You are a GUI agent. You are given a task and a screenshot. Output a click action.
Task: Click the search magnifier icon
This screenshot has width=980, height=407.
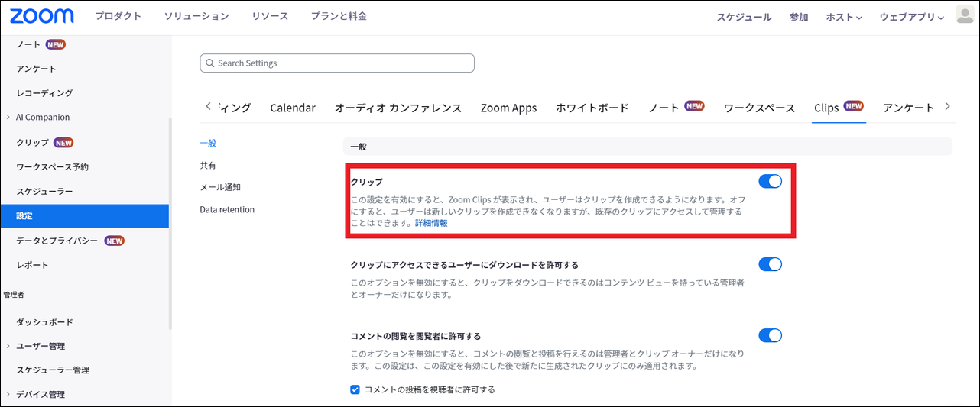click(209, 63)
